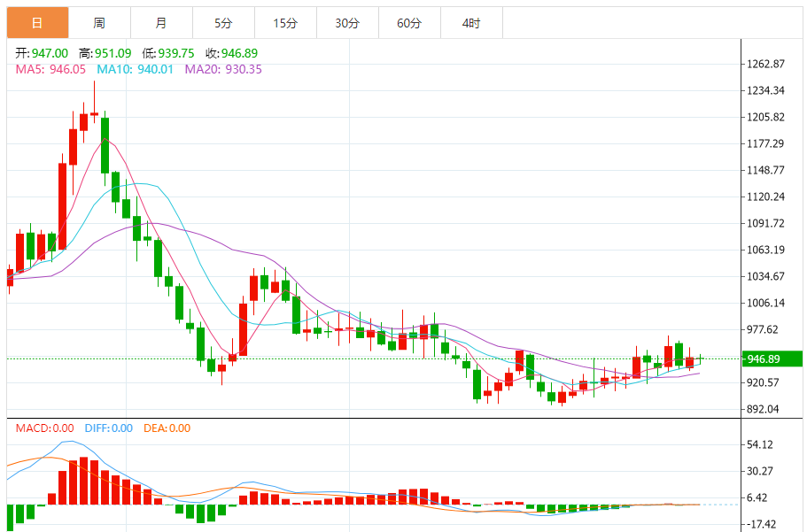This screenshot has height=532, width=807.
Task: Click the 6.42 MACD axis label
Action: pyautogui.click(x=757, y=498)
